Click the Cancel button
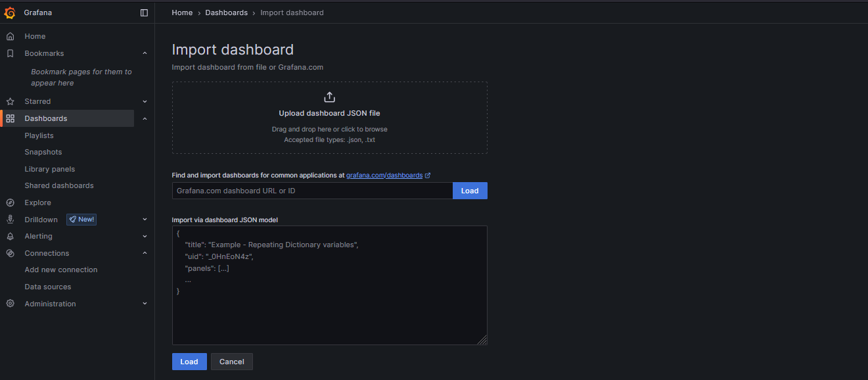Viewport: 868px width, 380px height. click(231, 362)
